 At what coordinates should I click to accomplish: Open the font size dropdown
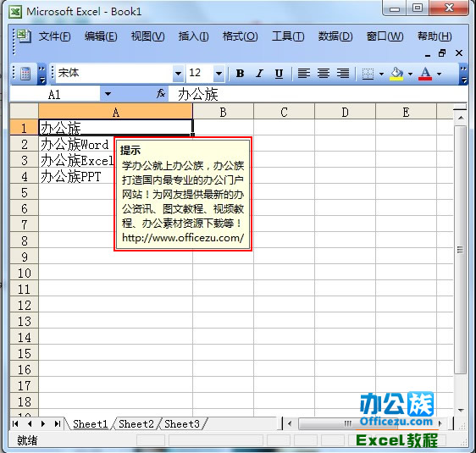tap(219, 74)
